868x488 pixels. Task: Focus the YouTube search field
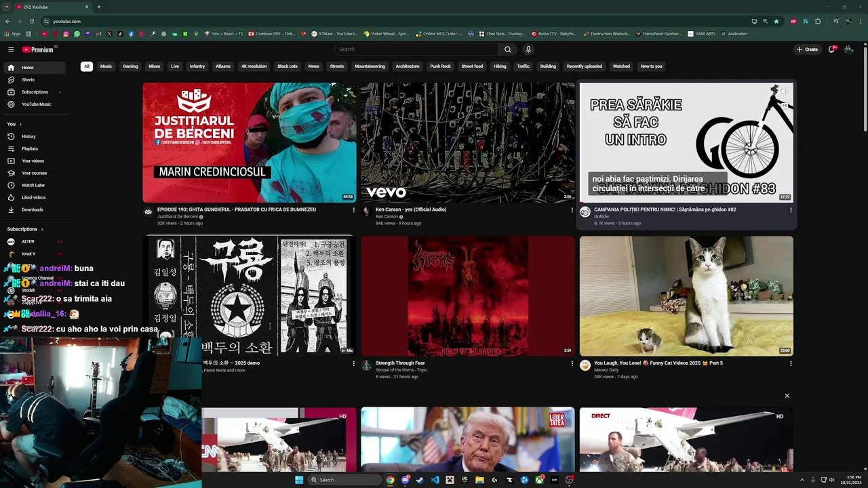point(416,49)
